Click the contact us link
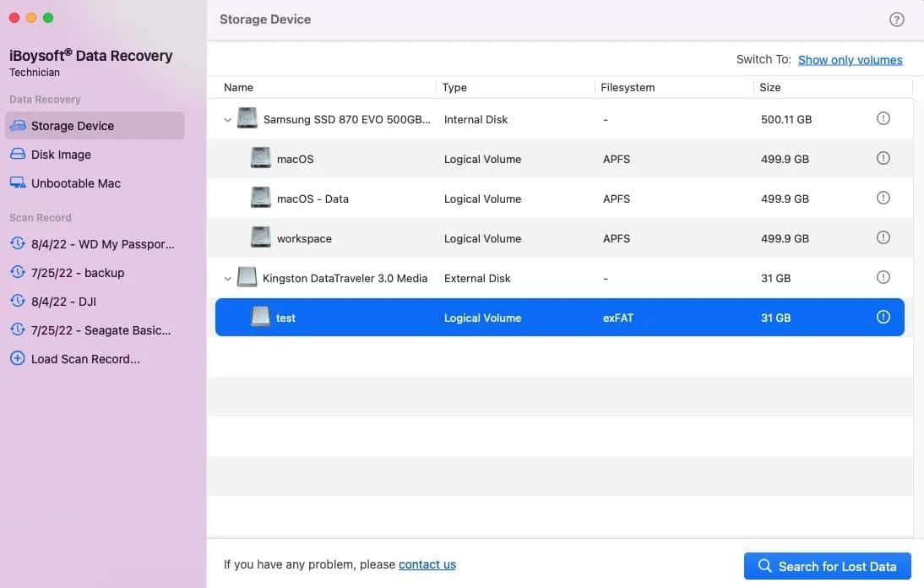This screenshot has height=588, width=924. [427, 564]
